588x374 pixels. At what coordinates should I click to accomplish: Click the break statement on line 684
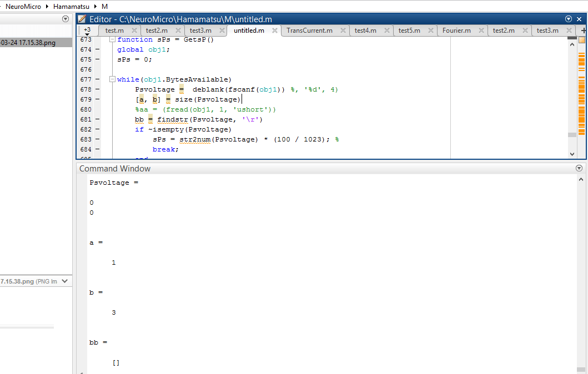click(165, 149)
